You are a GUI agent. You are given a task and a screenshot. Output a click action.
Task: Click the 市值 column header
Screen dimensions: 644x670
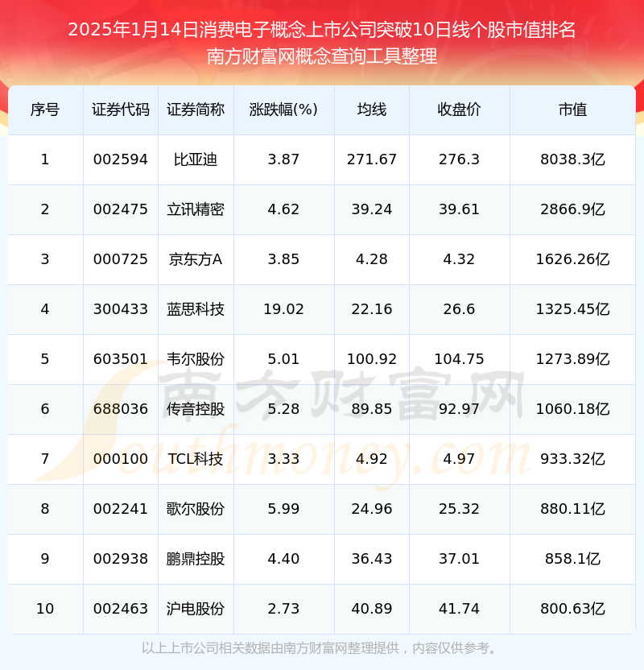[572, 110]
